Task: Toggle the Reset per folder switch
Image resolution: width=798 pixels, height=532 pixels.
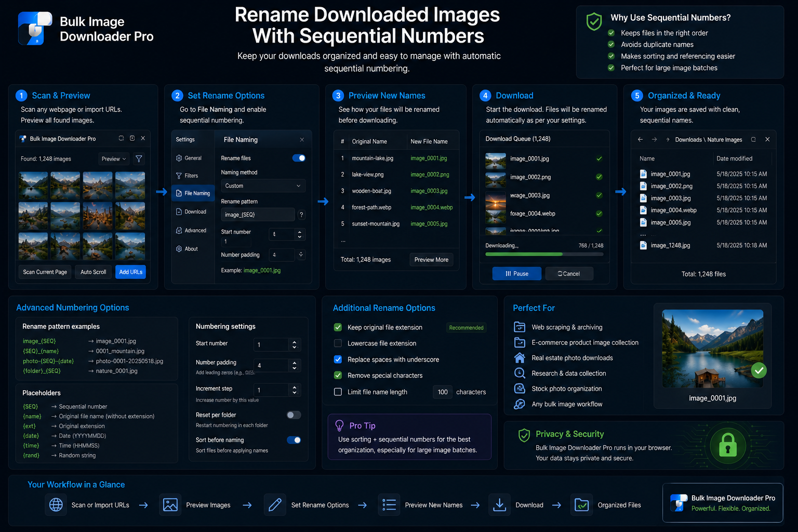Action: coord(294,415)
